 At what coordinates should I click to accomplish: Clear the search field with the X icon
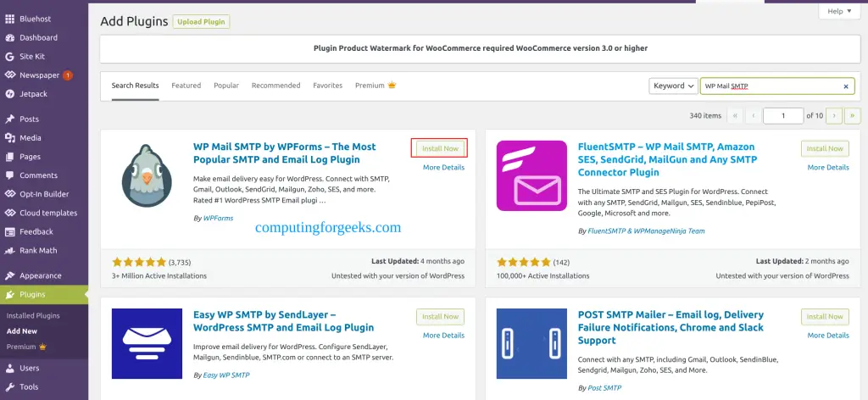click(846, 86)
